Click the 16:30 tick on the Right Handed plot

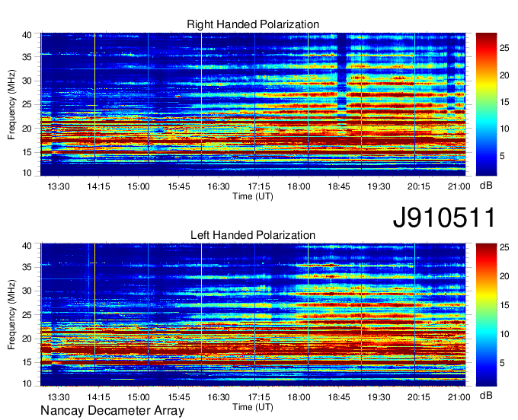coord(219,186)
